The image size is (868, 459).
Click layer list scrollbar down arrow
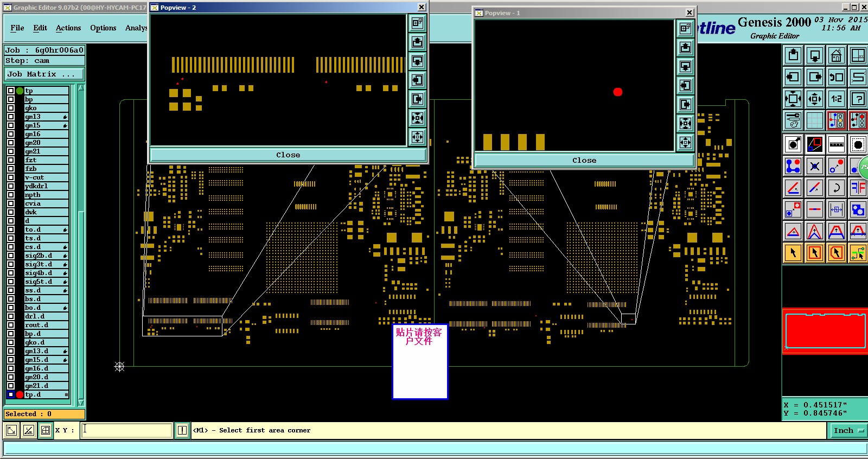point(81,403)
